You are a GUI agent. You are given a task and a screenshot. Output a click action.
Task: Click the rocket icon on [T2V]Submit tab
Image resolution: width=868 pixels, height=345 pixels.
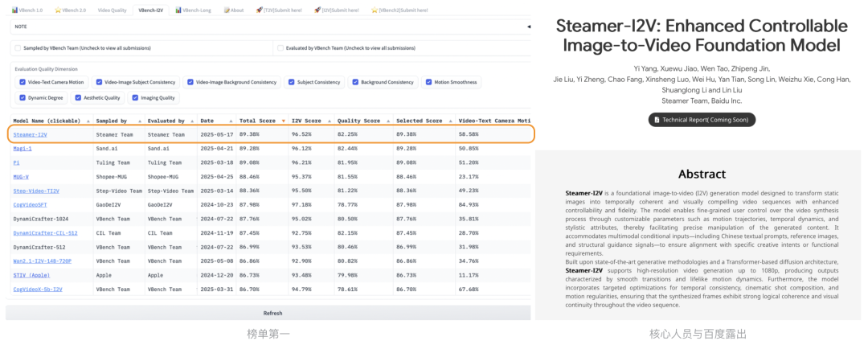259,10
